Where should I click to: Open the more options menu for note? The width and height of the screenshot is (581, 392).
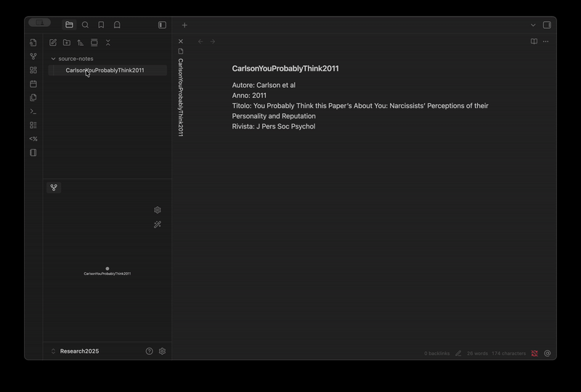[546, 41]
